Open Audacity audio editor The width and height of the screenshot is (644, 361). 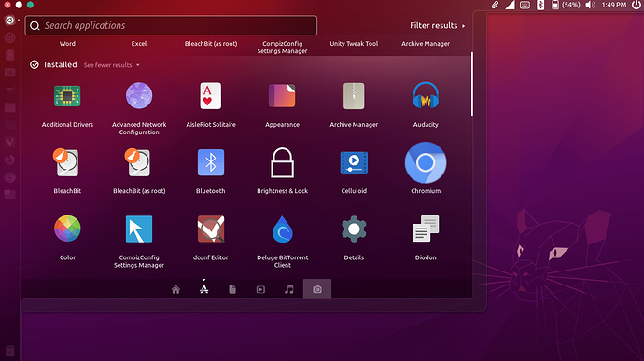point(426,96)
